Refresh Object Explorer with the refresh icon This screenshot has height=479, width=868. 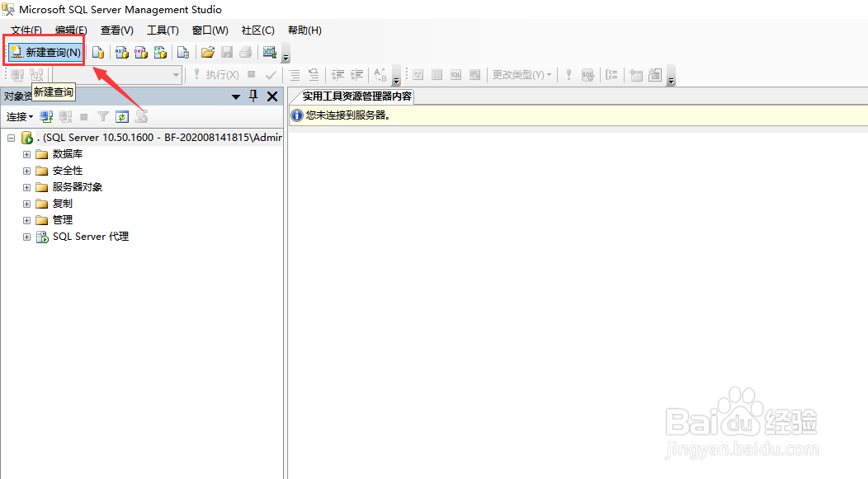pyautogui.click(x=122, y=116)
